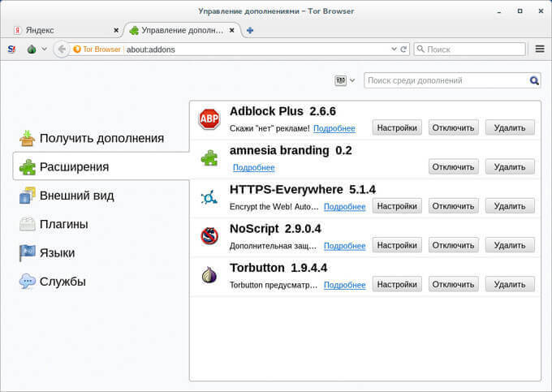Open Torbutton Настройки
This screenshot has width=552, height=392.
tap(397, 284)
